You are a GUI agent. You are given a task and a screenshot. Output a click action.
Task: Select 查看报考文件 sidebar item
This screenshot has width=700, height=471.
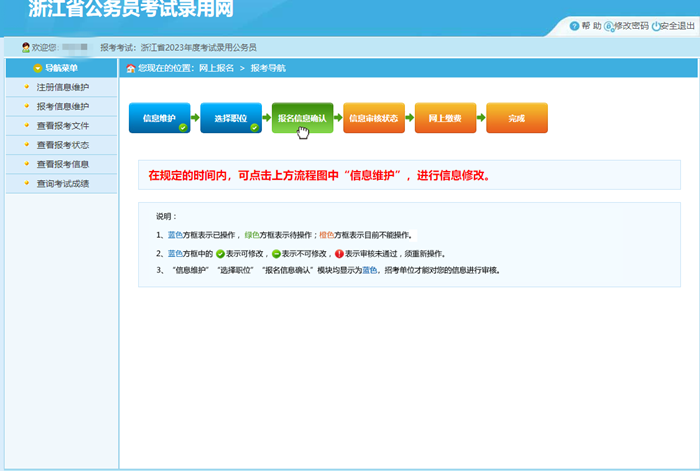(62, 126)
